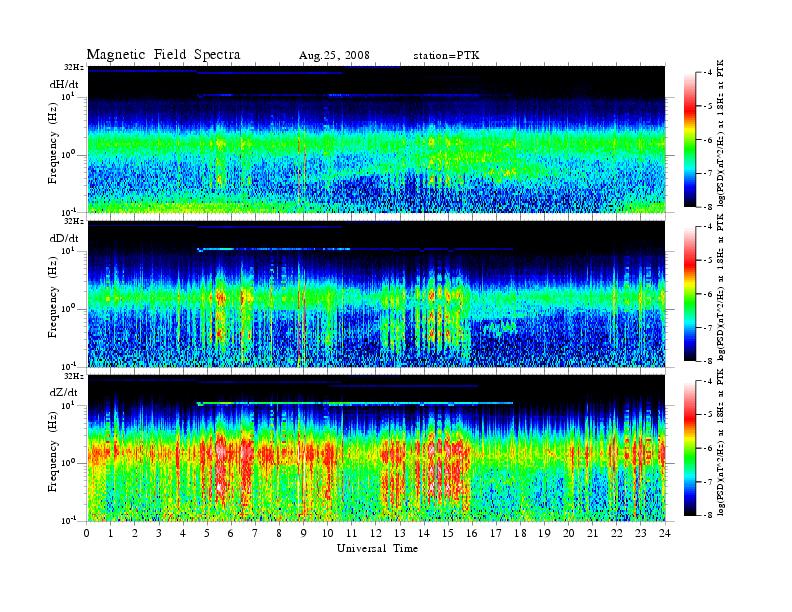Click the 32Hz tick label of dD/dt panel
Screen dimensions: 792x612
click(74, 221)
